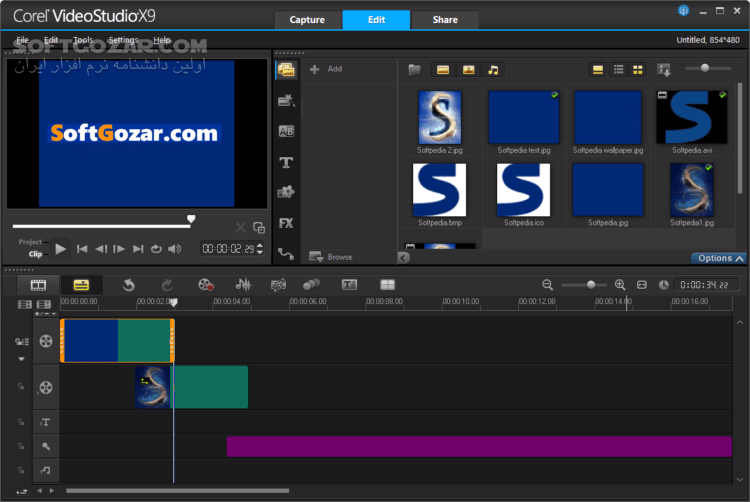Switch to the Edit tab
This screenshot has width=750, height=502.
point(376,20)
